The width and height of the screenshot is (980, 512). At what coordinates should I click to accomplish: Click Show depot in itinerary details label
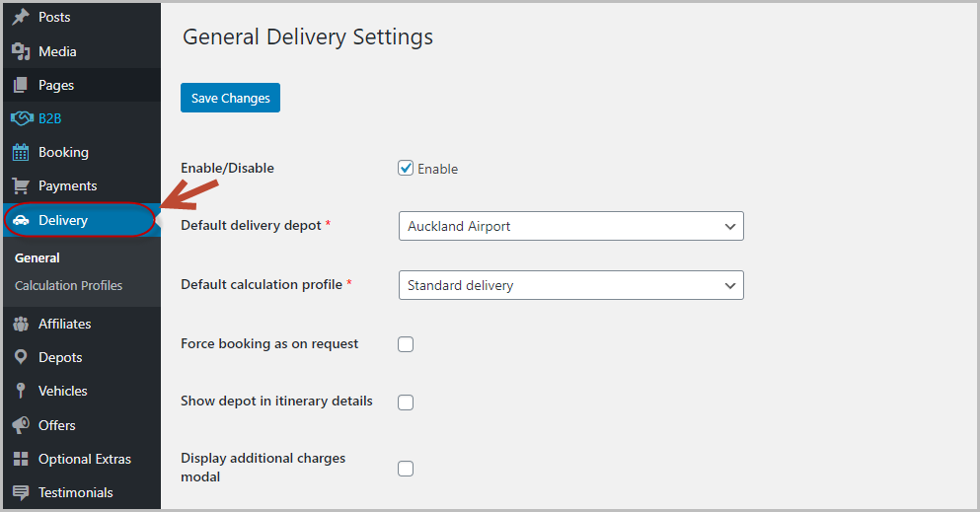pos(276,401)
